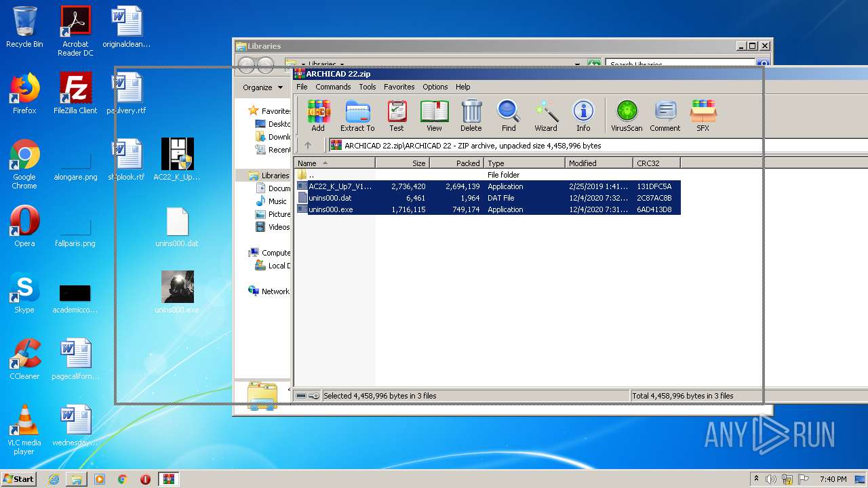The width and height of the screenshot is (868, 488).
Task: Sort by Size column header
Action: click(x=403, y=163)
